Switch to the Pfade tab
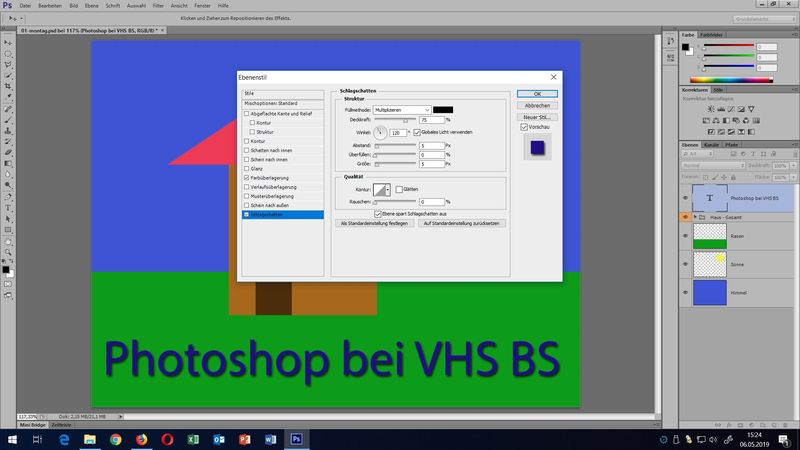Viewport: 800px width, 450px height. click(x=732, y=145)
